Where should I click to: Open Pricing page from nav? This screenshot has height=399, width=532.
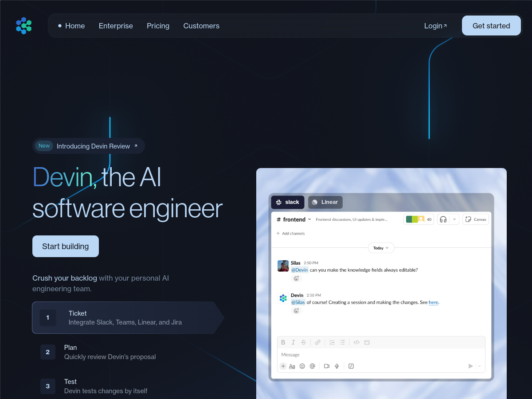[x=158, y=26]
